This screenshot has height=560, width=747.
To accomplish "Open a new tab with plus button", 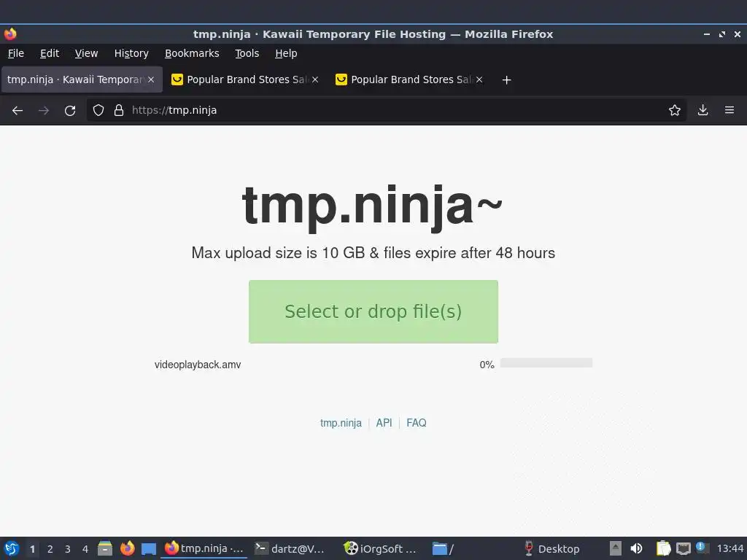I will click(x=506, y=80).
